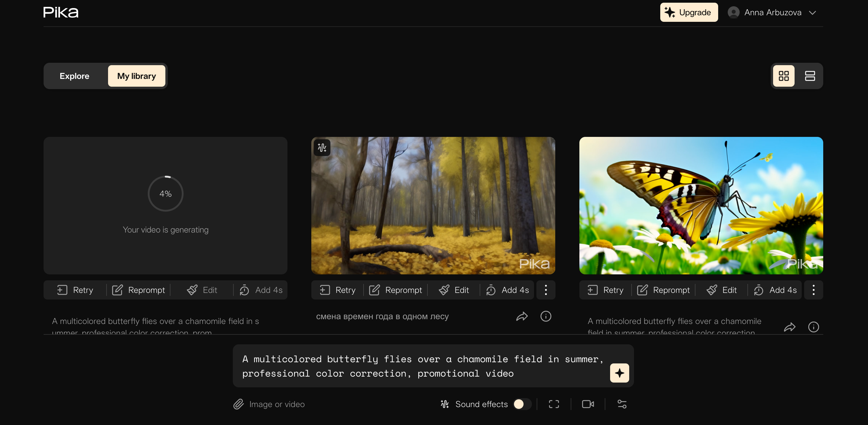Switch to the Explore tab
The width and height of the screenshot is (868, 425).
(x=74, y=76)
